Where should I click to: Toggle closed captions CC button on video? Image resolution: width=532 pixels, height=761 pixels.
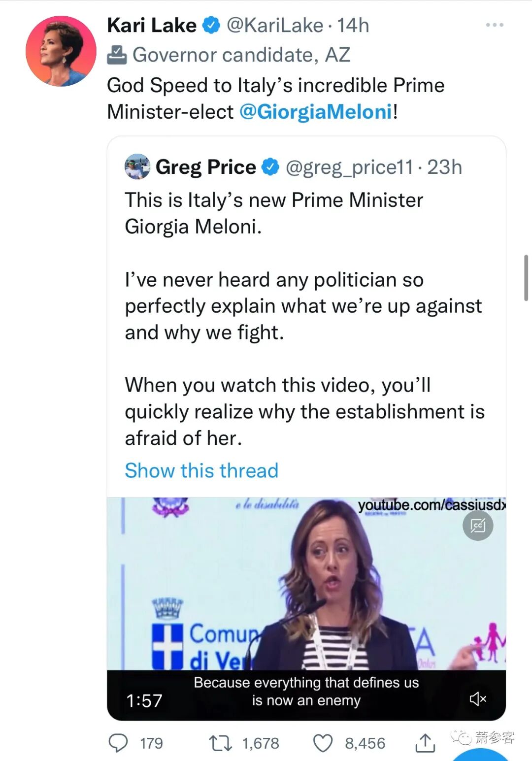(478, 526)
